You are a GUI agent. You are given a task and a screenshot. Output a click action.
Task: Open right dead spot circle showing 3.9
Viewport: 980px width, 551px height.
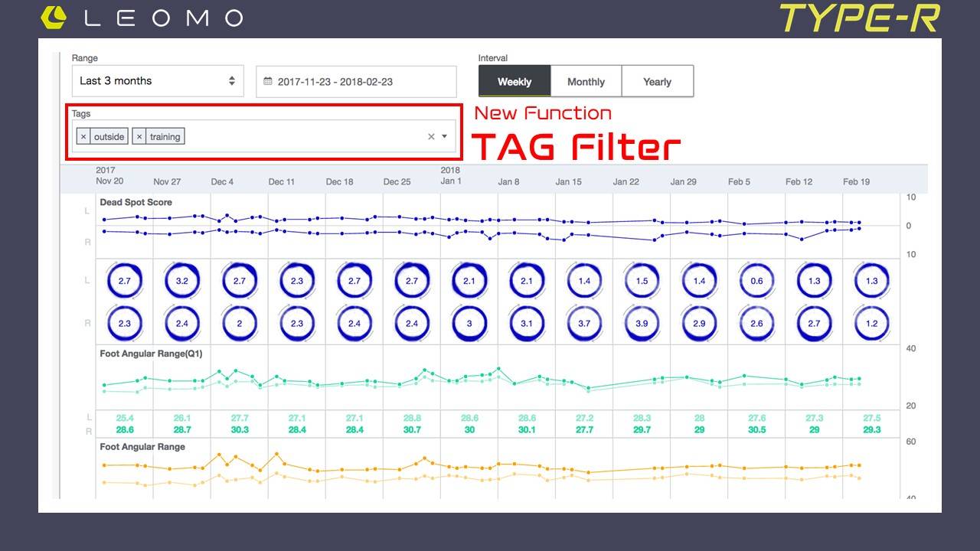click(642, 323)
